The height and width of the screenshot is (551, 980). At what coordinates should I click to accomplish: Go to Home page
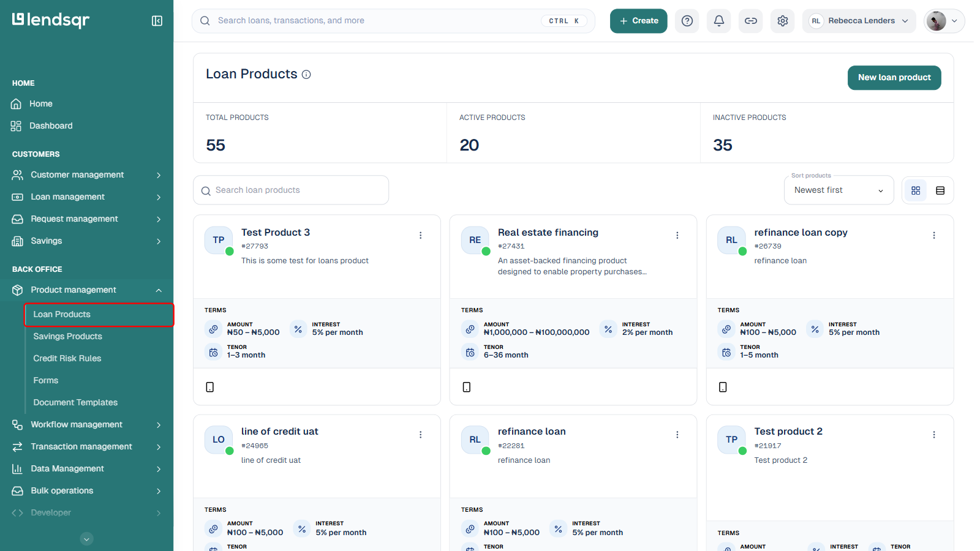point(41,104)
